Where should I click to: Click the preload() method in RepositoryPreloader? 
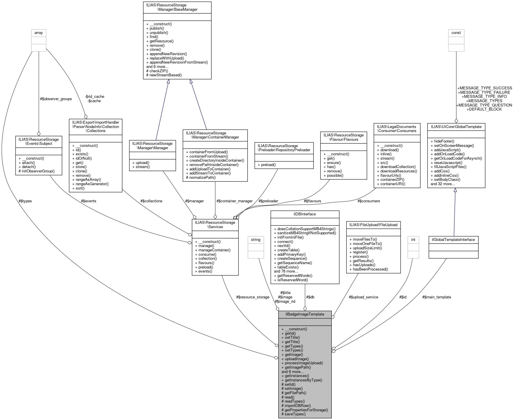(267, 165)
